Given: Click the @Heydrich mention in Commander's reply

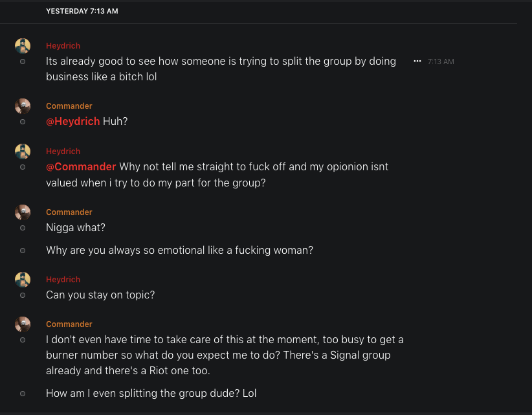Looking at the screenshot, I should (x=73, y=121).
